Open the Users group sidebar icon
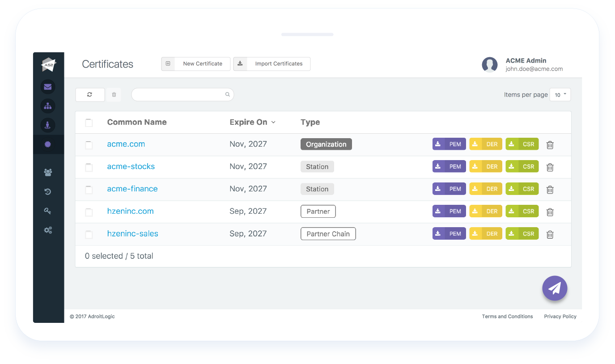 coord(48,172)
